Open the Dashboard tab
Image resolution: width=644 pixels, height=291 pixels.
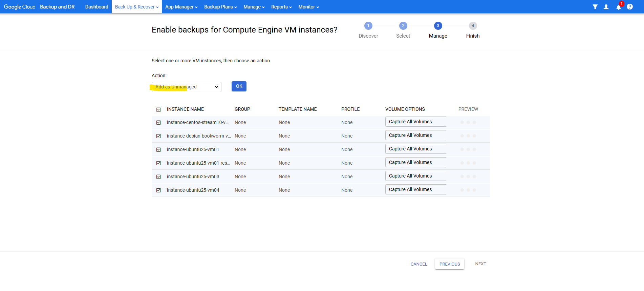click(96, 7)
